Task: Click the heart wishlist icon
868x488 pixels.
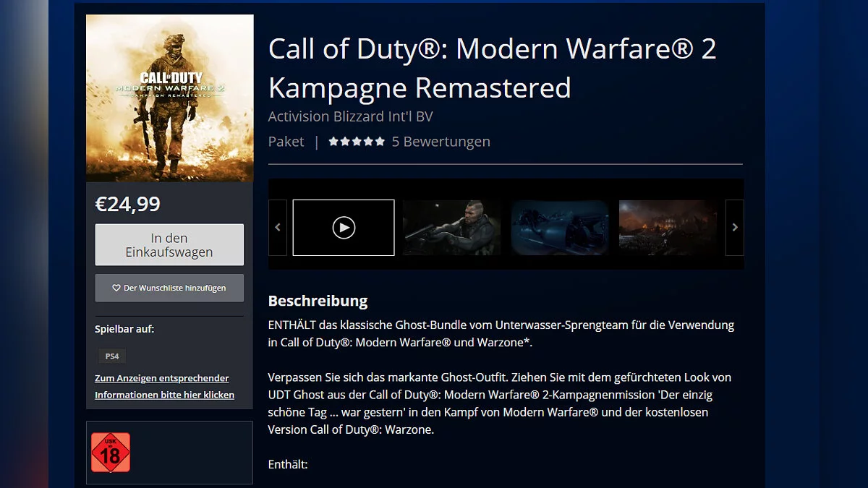Action: [x=116, y=288]
